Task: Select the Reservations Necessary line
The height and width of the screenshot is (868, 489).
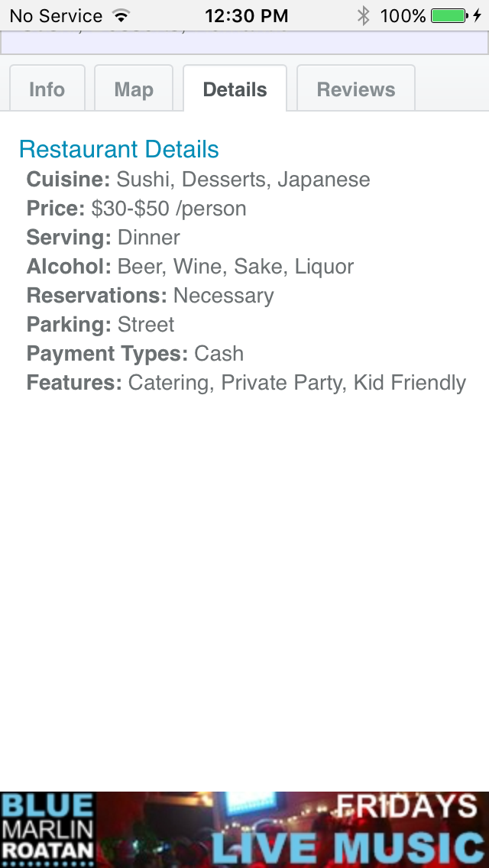Action: point(150,296)
